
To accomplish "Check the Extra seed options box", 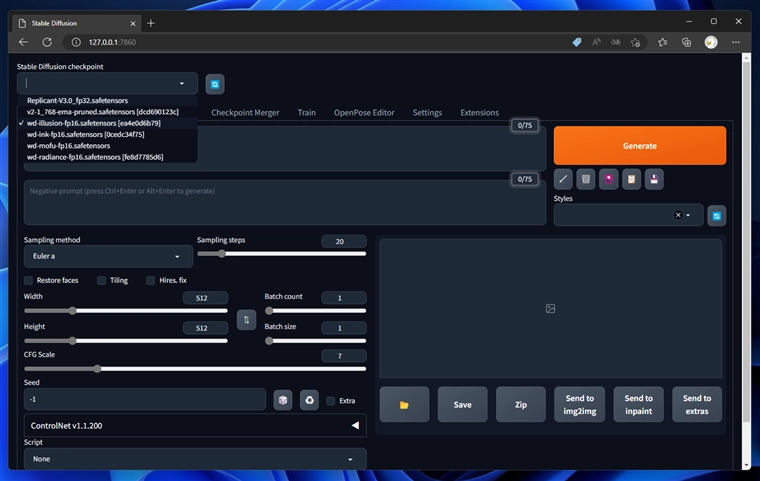I will pos(331,401).
